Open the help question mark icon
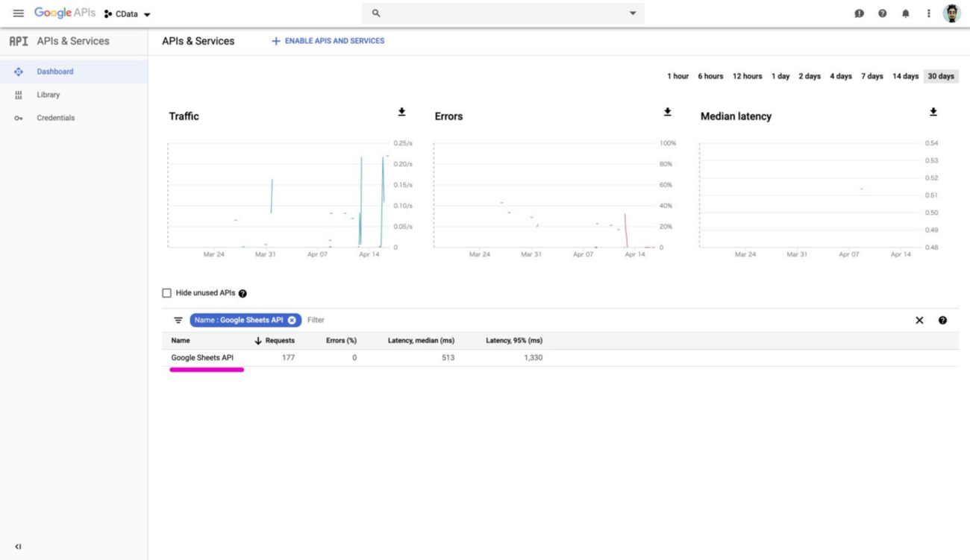 (x=882, y=13)
